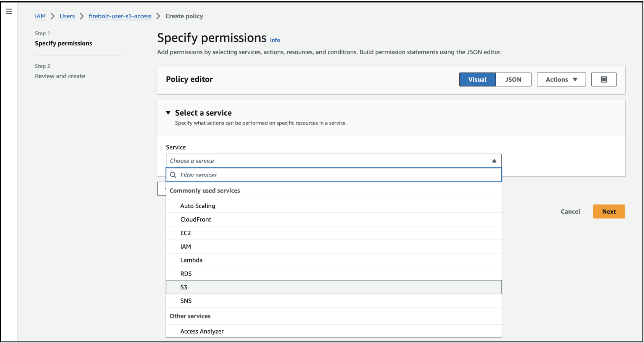The image size is (644, 343).
Task: Select Access Analyzer under Other services
Action: (202, 331)
